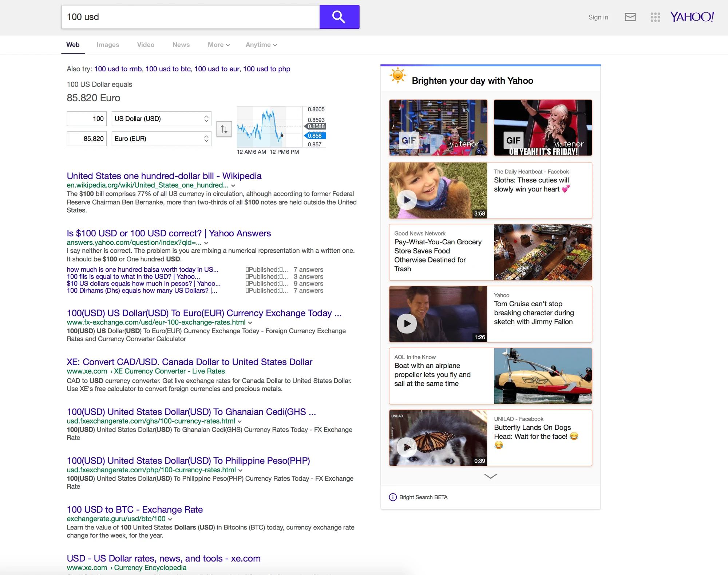Screen dimensions: 728x575
Task: Expand options arrow beside fx-exchange.com URL
Action: point(250,323)
